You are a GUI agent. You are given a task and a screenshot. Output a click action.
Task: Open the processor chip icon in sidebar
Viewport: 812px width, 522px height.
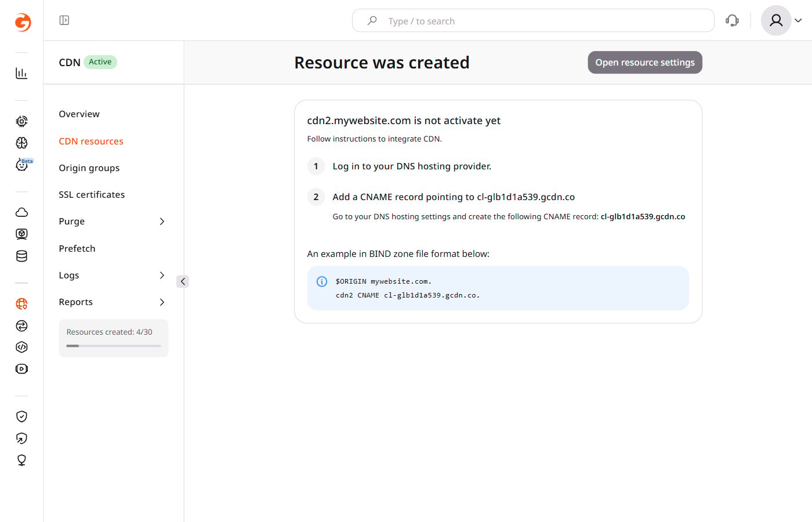(21, 121)
